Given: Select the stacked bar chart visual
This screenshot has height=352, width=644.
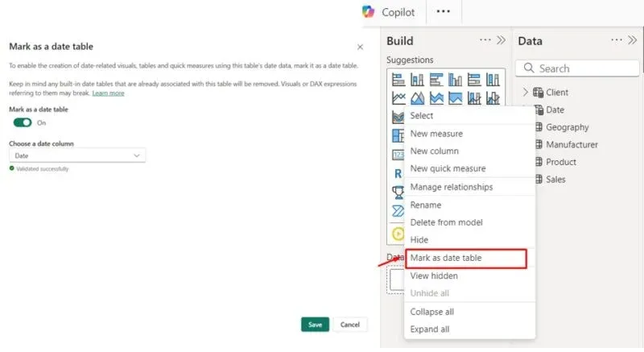Looking at the screenshot, I should pyautogui.click(x=398, y=79).
